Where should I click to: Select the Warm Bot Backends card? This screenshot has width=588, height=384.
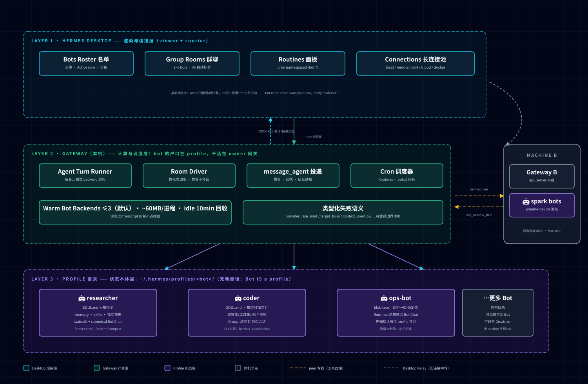click(135, 212)
